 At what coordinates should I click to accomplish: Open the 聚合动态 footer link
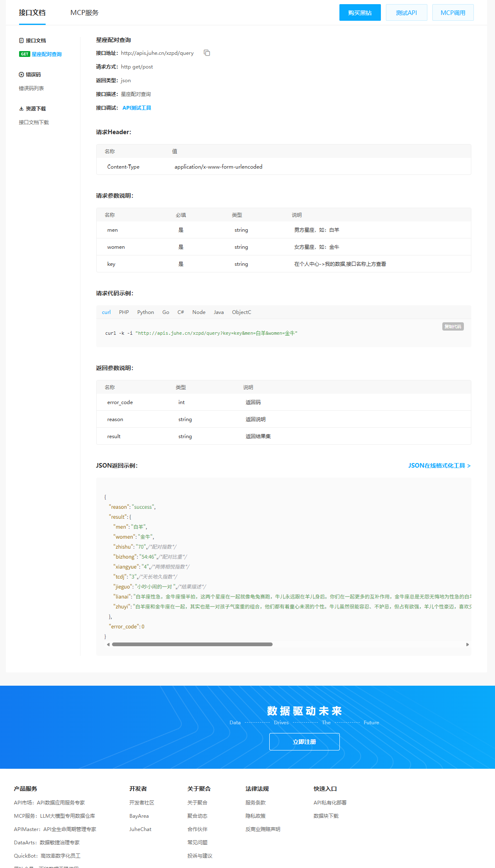[x=198, y=816]
